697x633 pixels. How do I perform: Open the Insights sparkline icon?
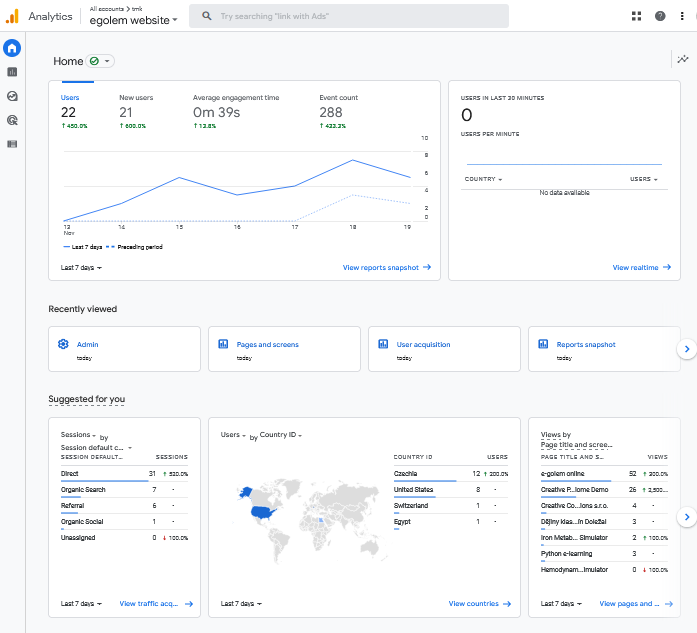(682, 60)
